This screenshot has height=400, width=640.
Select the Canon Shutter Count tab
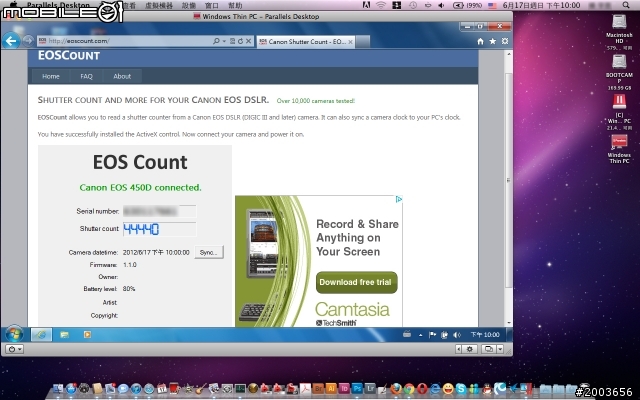tap(306, 42)
